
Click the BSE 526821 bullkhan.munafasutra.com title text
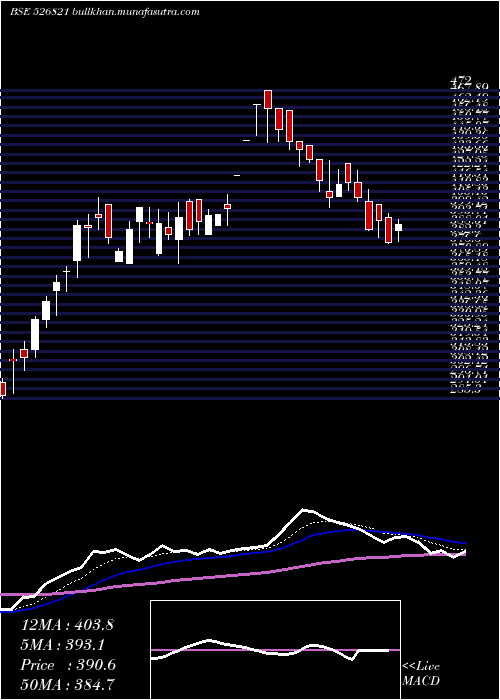click(105, 12)
